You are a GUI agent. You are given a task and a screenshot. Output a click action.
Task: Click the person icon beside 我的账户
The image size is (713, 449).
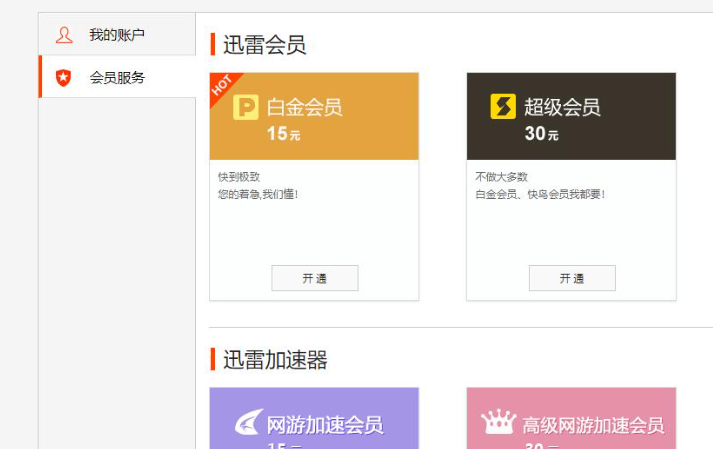coord(64,35)
